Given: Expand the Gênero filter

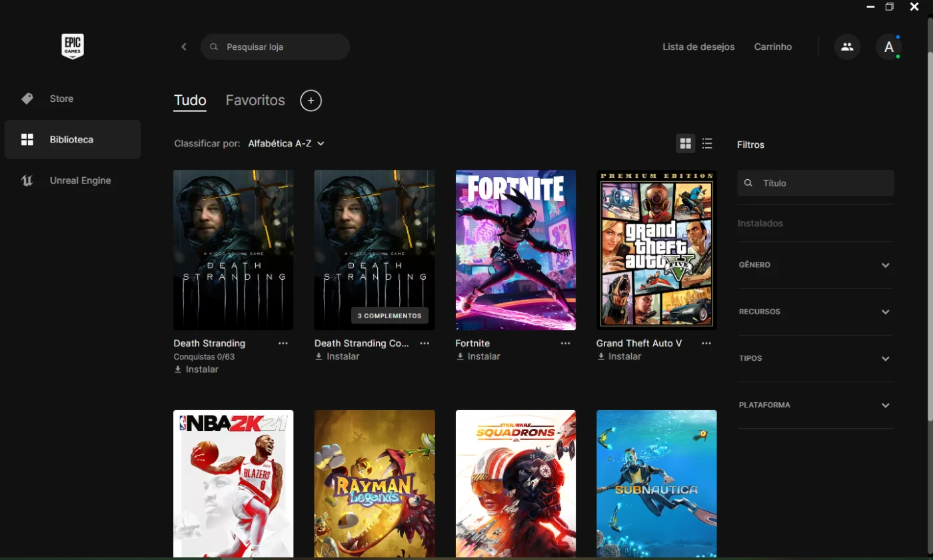Looking at the screenshot, I should click(x=816, y=265).
